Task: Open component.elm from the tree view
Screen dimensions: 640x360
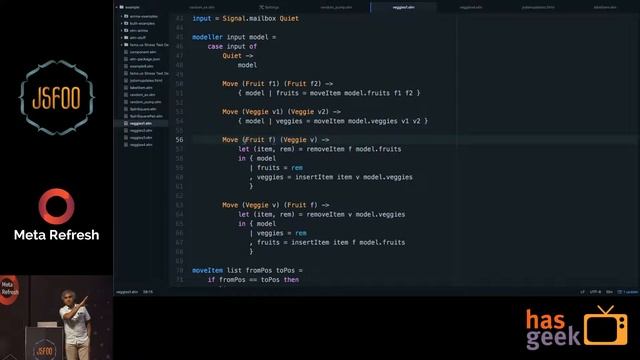Action: click(143, 52)
